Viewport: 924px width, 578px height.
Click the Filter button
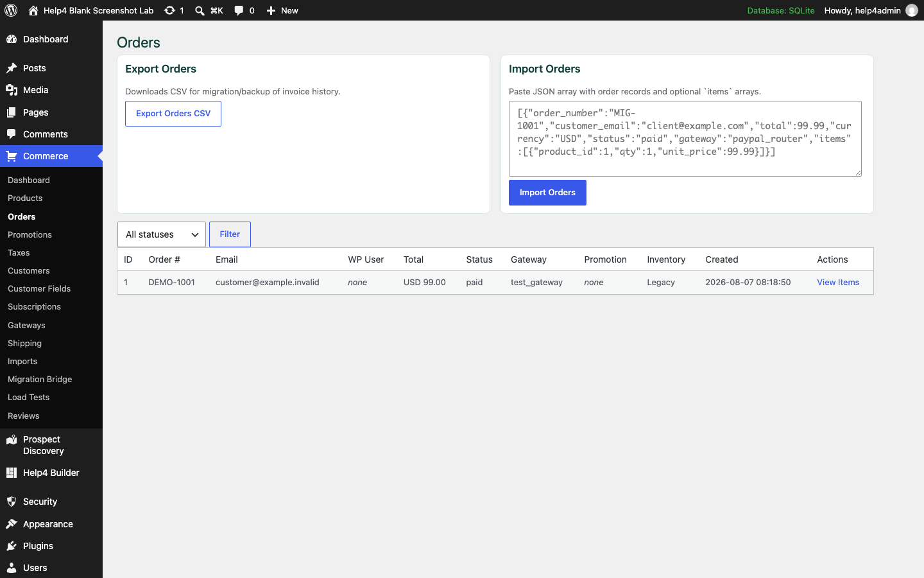click(x=230, y=234)
